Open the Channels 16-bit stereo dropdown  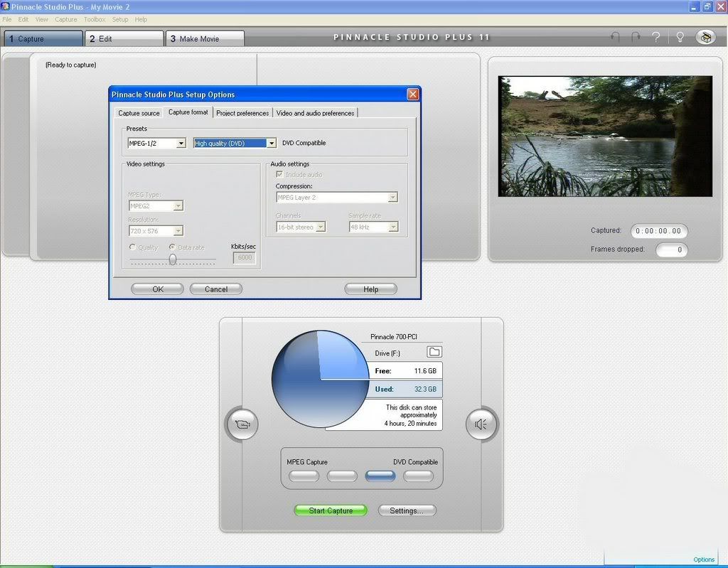pos(301,227)
